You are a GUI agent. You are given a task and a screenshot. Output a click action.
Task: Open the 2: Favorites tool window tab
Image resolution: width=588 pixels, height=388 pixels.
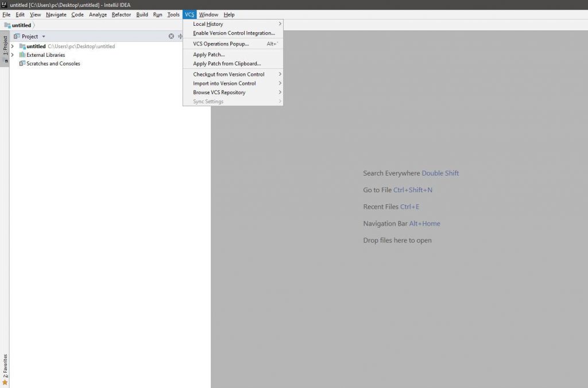pyautogui.click(x=5, y=364)
